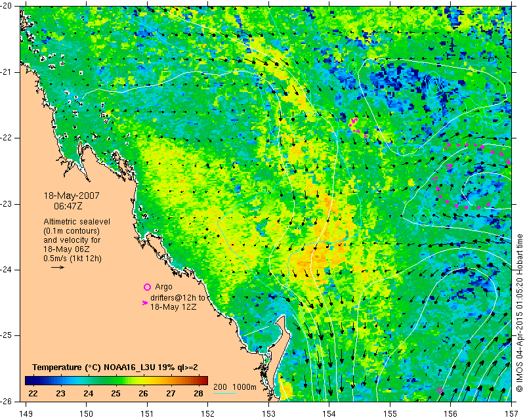
Task: Click the colorbar value 23
Action: (60, 394)
